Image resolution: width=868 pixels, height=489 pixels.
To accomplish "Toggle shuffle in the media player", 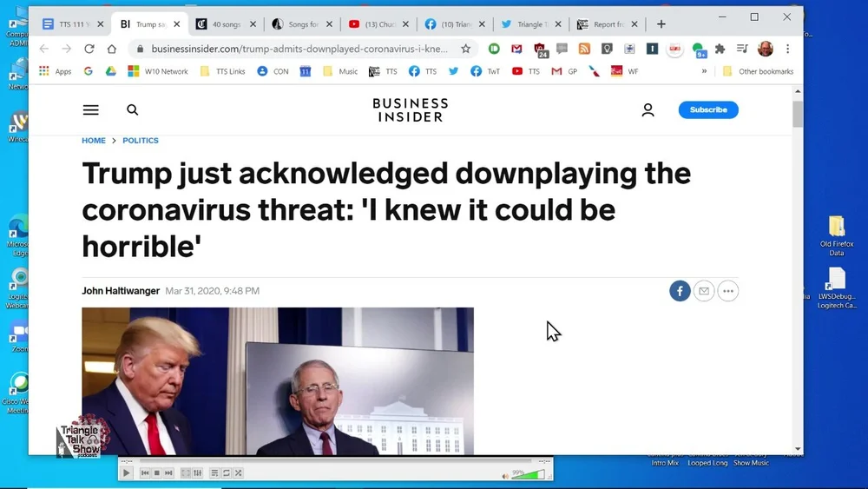I will [238, 473].
